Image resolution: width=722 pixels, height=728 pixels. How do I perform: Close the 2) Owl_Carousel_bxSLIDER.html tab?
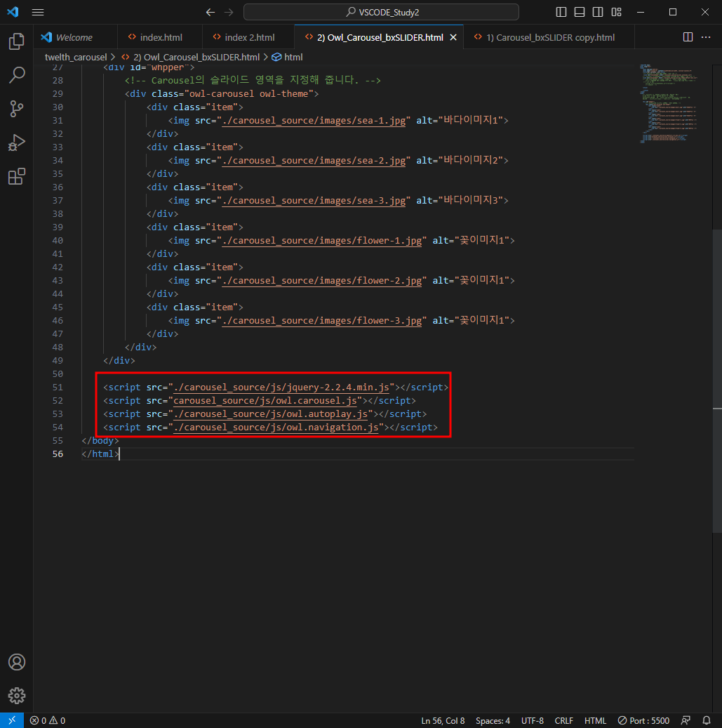click(x=453, y=37)
